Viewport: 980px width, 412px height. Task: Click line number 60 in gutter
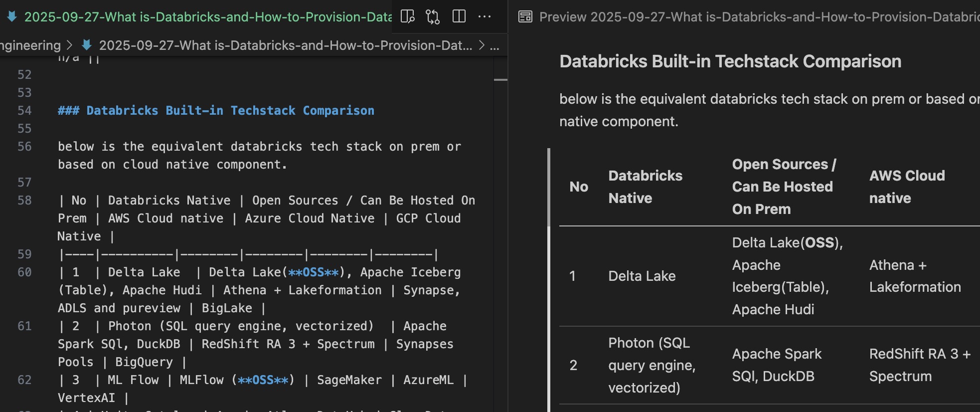24,272
